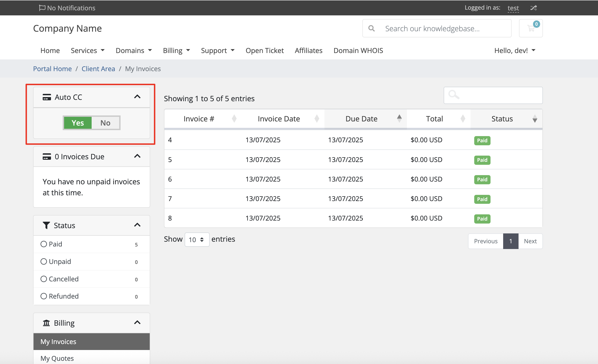Image resolution: width=598 pixels, height=364 pixels.
Task: Click the Status filter funnel icon
Action: [46, 225]
